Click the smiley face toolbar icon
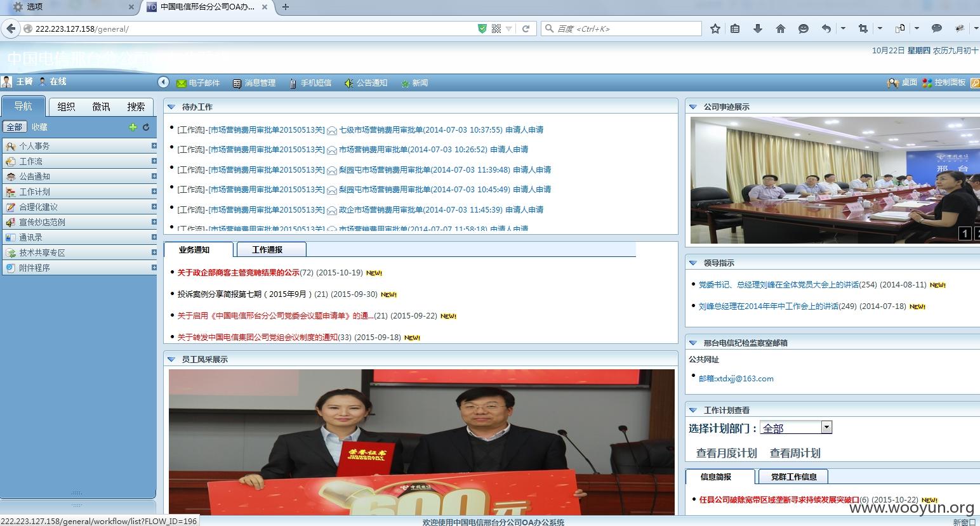Viewport: 980px width, 526px height. point(804,29)
